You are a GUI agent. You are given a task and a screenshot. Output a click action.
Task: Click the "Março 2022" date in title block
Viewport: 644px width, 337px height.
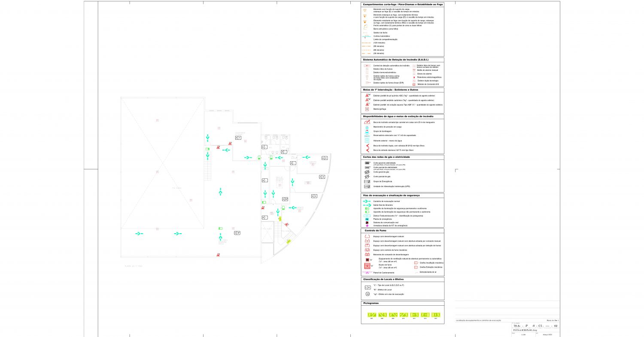pos(548,334)
